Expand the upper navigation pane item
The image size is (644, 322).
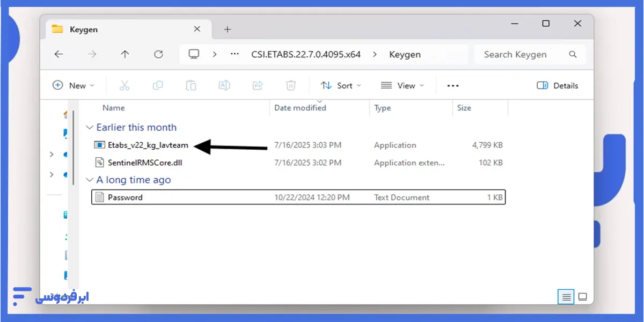pyautogui.click(x=52, y=155)
